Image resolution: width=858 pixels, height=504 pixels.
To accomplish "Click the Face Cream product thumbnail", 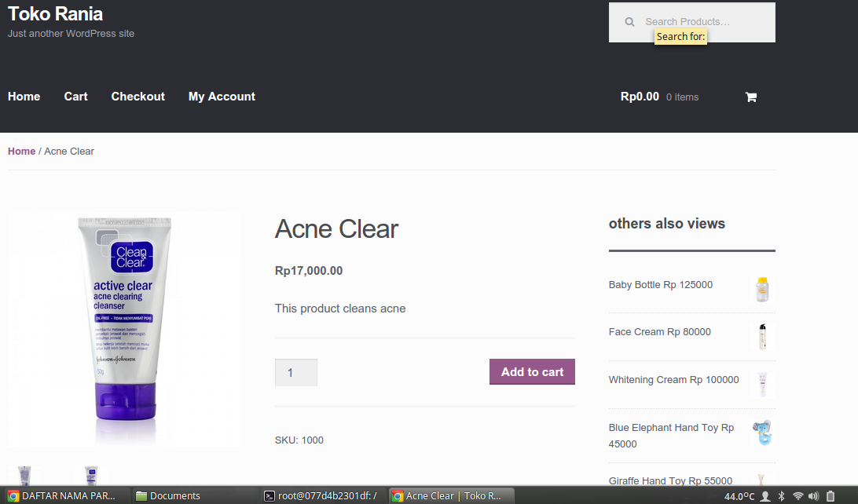I will (762, 337).
